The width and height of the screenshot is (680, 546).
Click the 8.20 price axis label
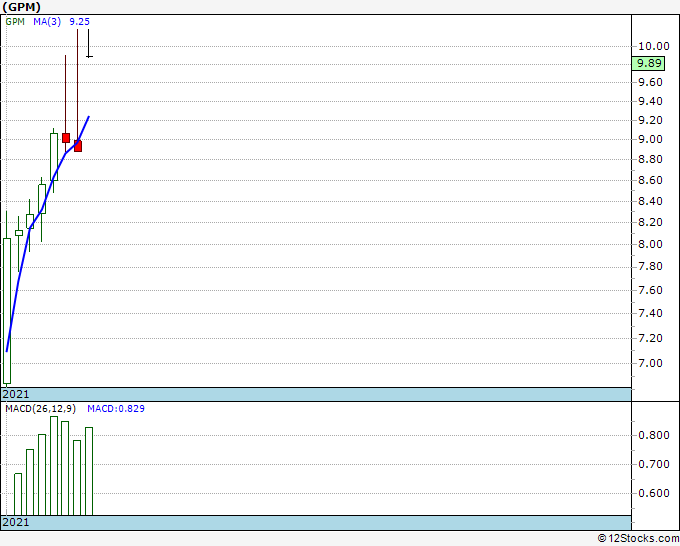pyautogui.click(x=650, y=222)
